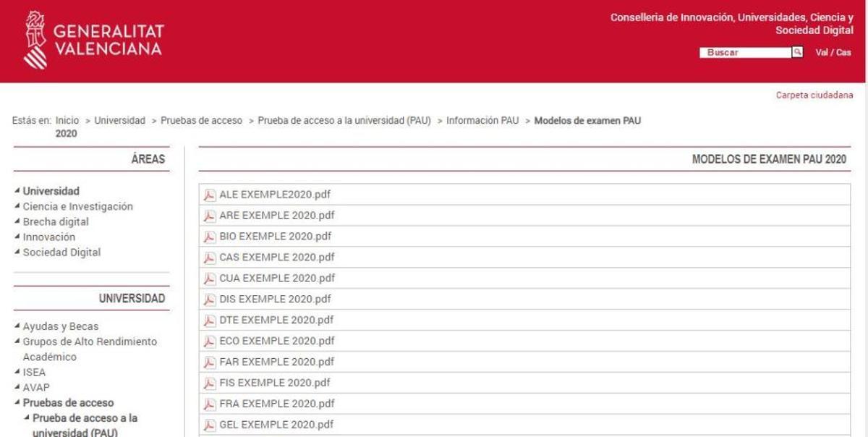Open the Información PAU breadcrumb entry
Screen dimensions: 868x437
pyautogui.click(x=483, y=121)
